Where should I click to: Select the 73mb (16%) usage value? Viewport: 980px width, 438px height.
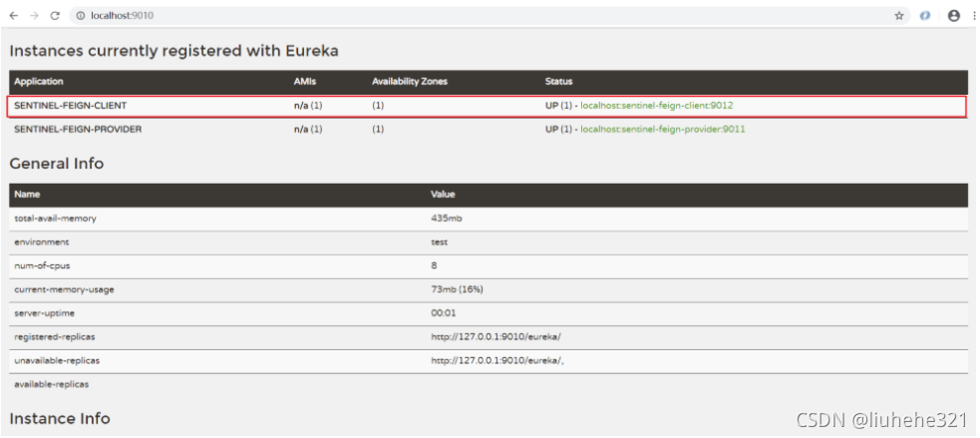coord(457,289)
